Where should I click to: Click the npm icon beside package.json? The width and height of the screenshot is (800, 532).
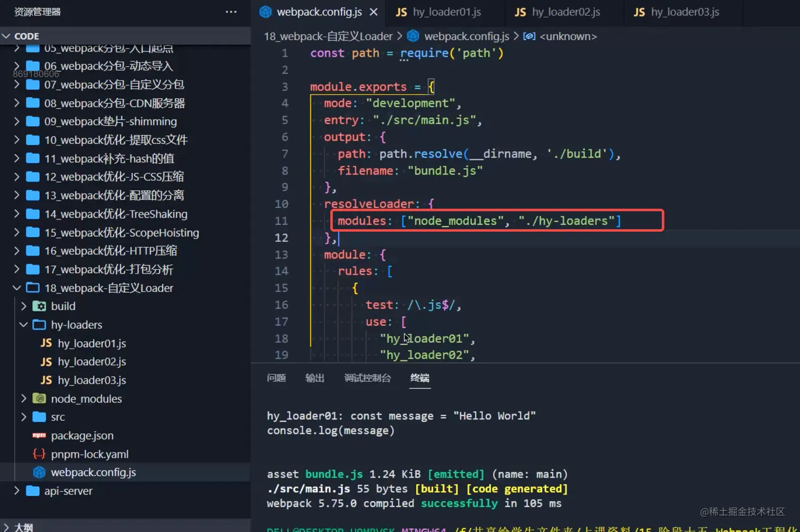[39, 436]
